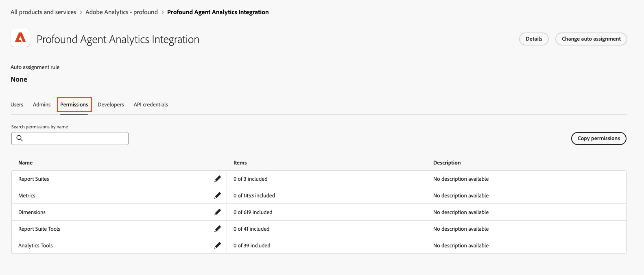Image resolution: width=644 pixels, height=275 pixels.
Task: Click the Analytics Tools pencil icon
Action: pyautogui.click(x=218, y=245)
